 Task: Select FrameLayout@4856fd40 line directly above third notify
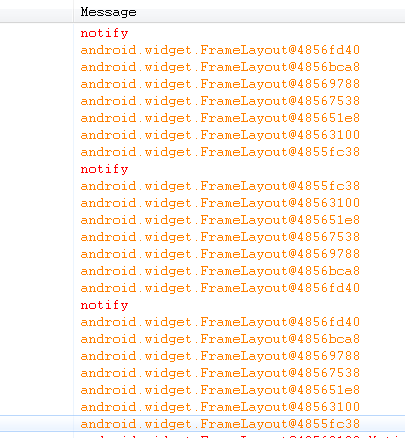(x=220, y=288)
